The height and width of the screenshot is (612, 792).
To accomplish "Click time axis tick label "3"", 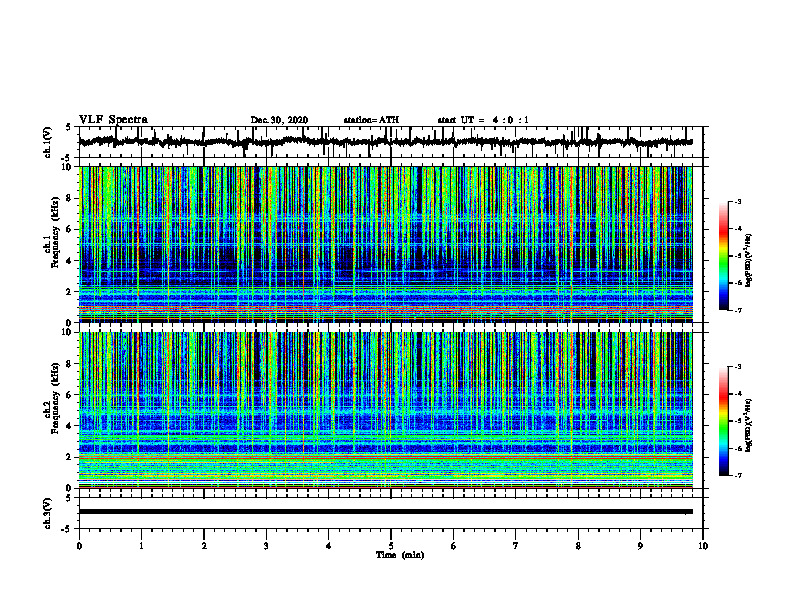I will [x=266, y=546].
